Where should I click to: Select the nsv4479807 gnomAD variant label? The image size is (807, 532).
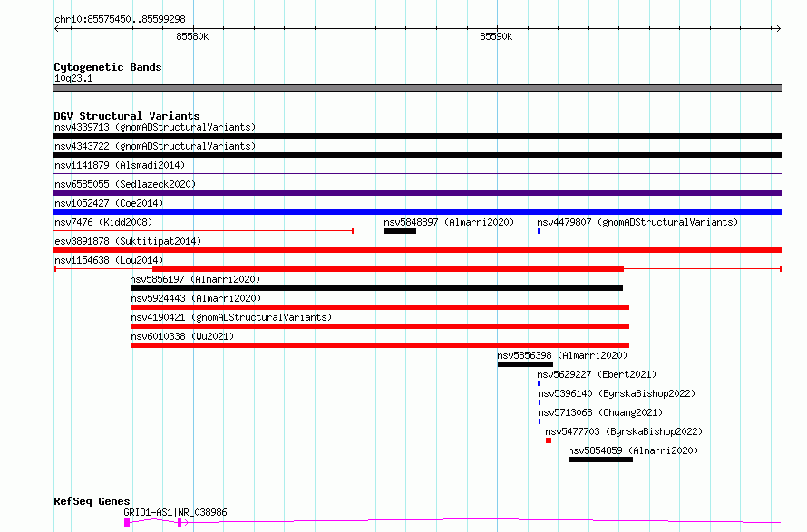tap(637, 222)
